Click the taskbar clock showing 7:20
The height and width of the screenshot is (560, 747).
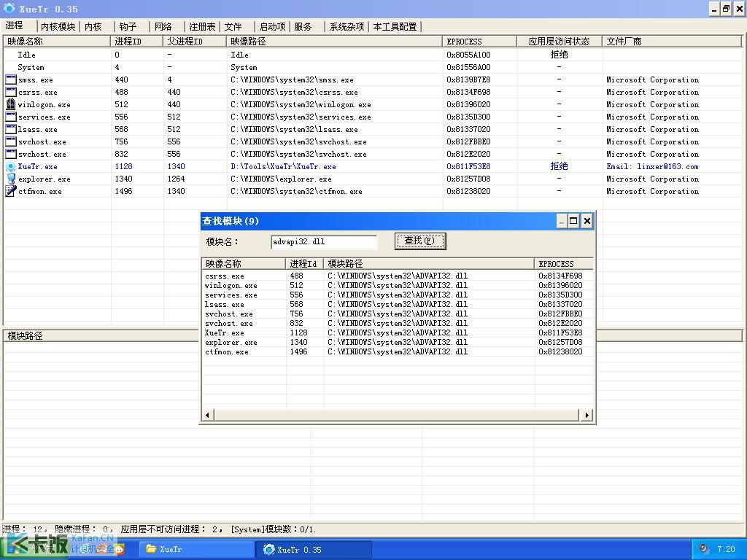(x=726, y=549)
